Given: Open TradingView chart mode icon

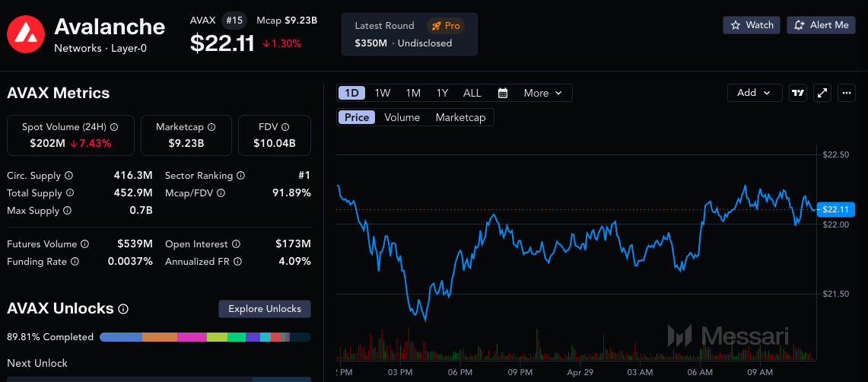Looking at the screenshot, I should click(797, 93).
